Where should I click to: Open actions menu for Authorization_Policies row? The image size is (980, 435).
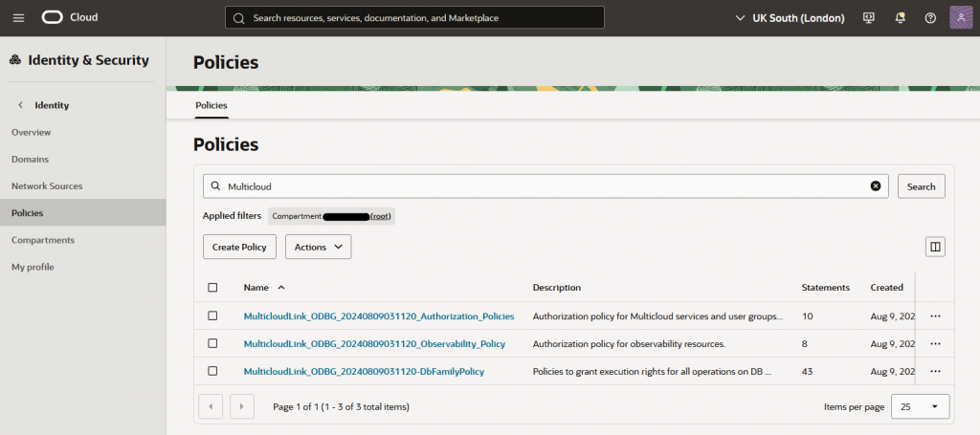(x=935, y=316)
